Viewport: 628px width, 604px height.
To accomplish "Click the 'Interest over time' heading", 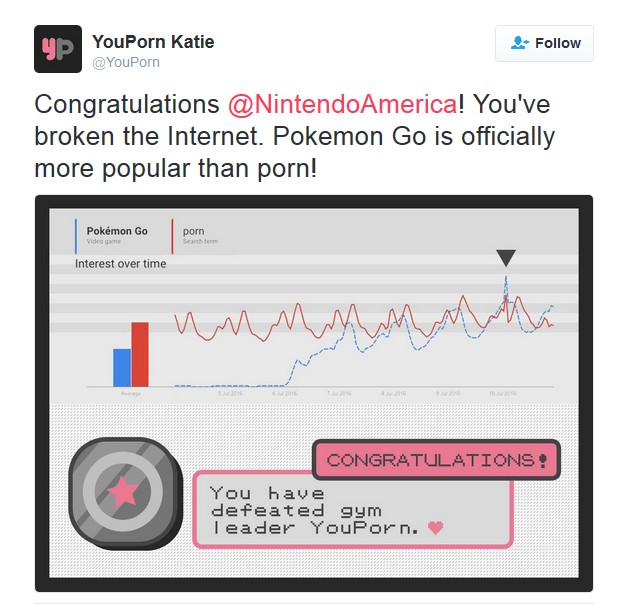I will point(120,264).
